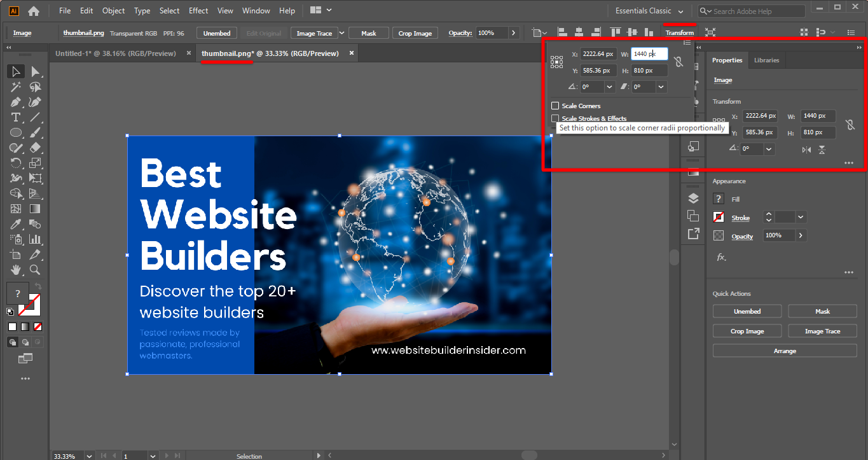This screenshot has width=868, height=460.
Task: Open the Object menu
Action: click(x=113, y=10)
